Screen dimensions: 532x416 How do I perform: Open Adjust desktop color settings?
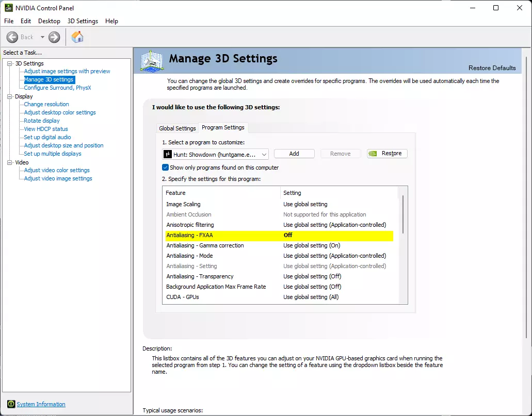(60, 112)
